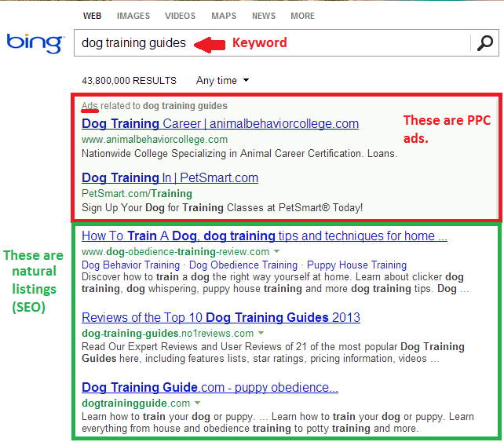Open the NEWS tab
The height and width of the screenshot is (442, 504).
pos(264,16)
